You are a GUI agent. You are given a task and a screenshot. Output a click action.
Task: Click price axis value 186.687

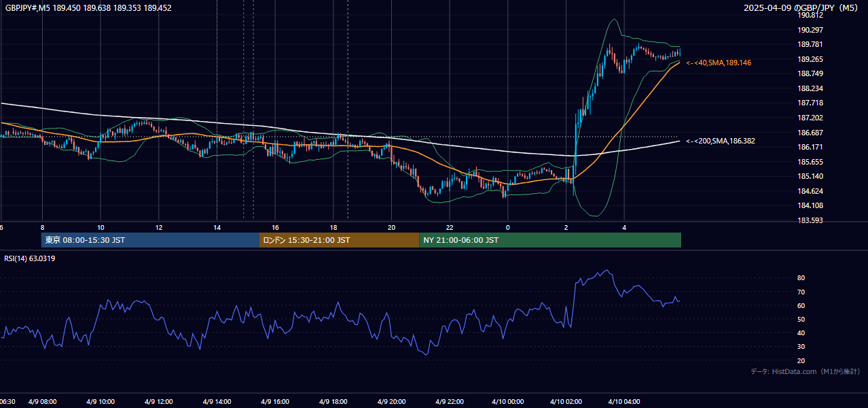click(810, 133)
